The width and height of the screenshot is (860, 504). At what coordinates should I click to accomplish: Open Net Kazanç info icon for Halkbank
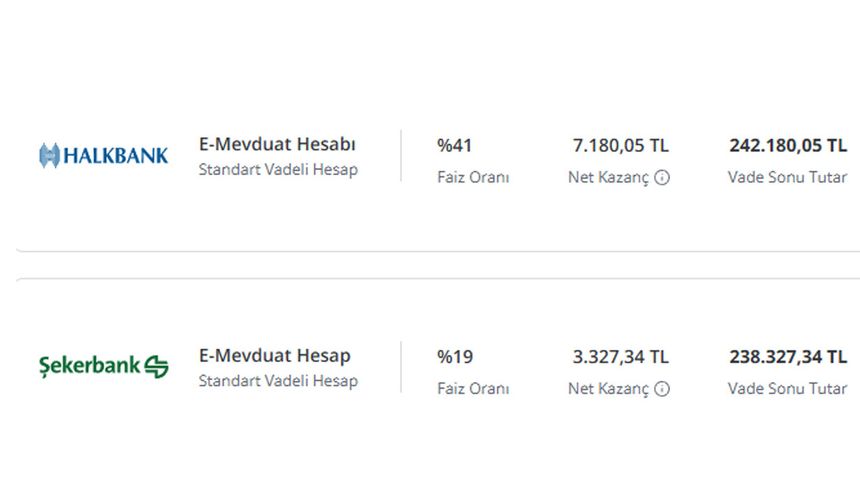[662, 177]
